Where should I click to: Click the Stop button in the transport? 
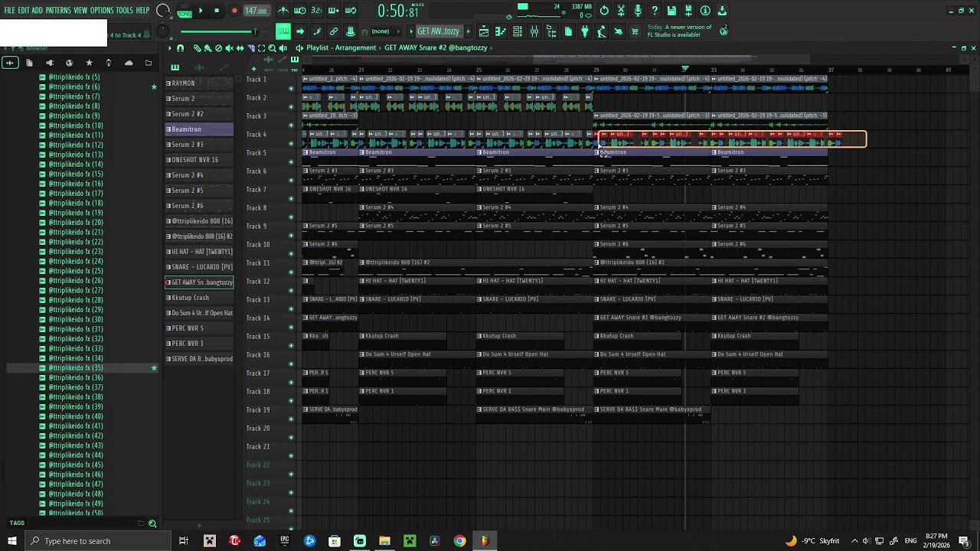click(x=217, y=11)
